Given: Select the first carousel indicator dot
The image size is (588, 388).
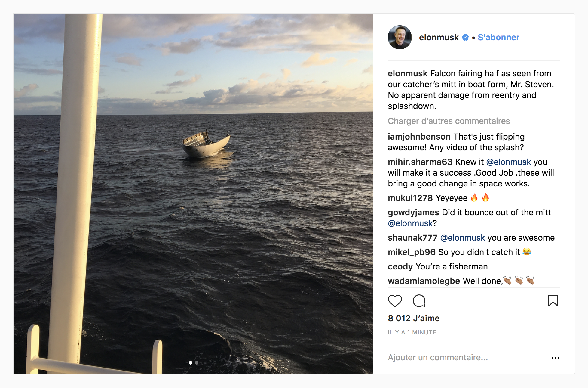Looking at the screenshot, I should click(191, 363).
